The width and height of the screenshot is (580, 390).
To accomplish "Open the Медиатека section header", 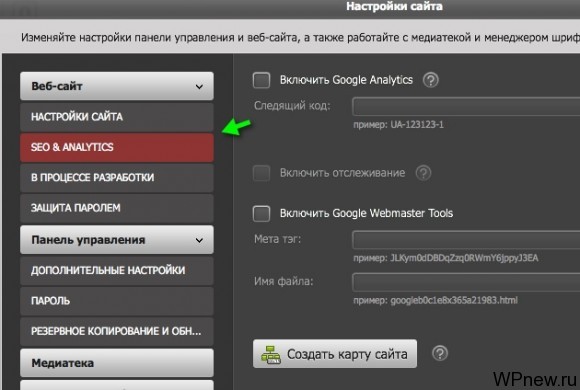I will point(117,363).
